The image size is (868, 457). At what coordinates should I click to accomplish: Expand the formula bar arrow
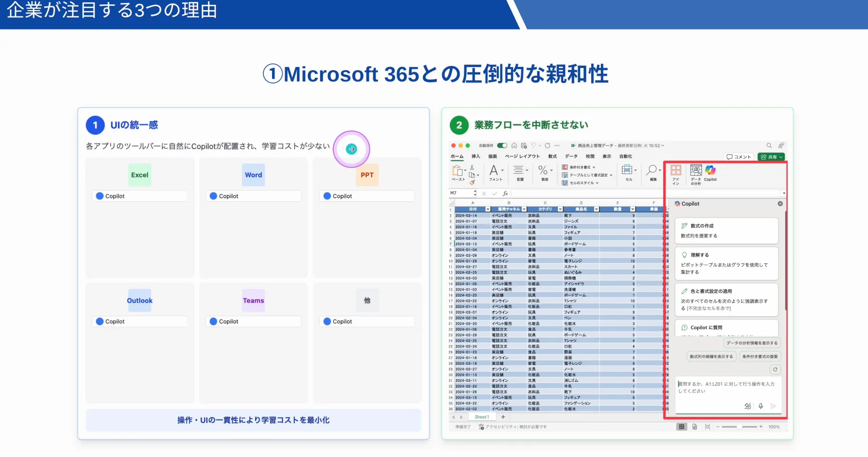784,194
